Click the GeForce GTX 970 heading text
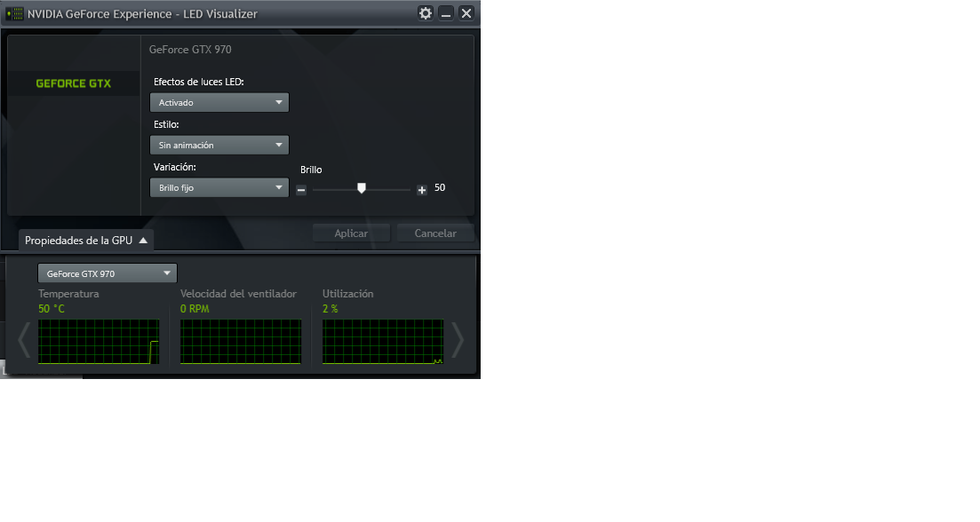 coord(190,50)
